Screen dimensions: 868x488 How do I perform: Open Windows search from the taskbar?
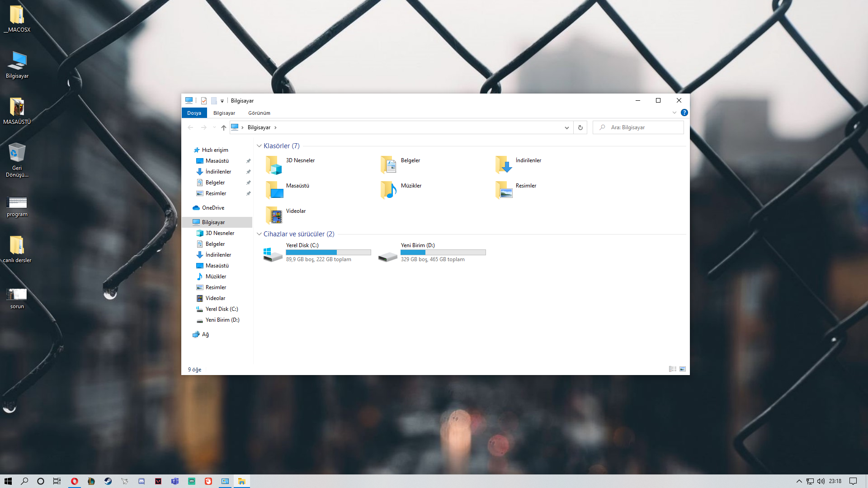click(24, 481)
